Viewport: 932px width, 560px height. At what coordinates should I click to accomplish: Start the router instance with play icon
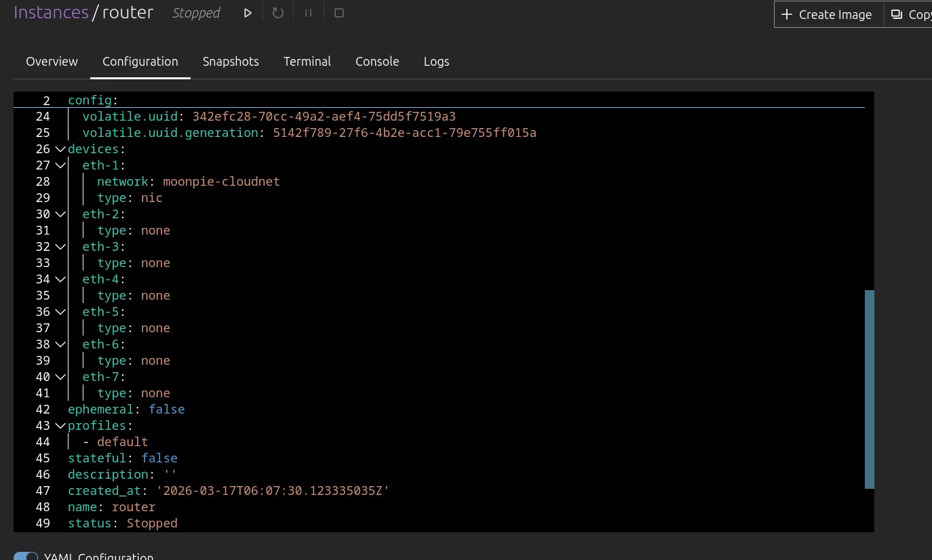pos(248,13)
